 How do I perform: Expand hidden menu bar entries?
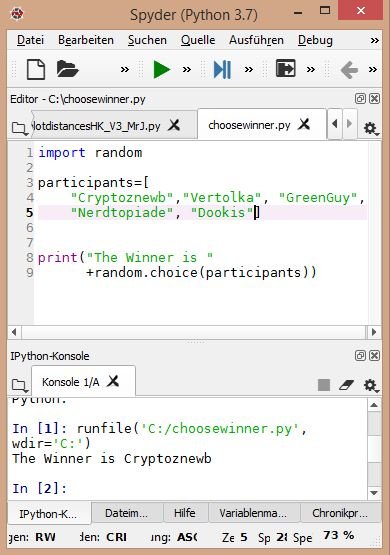[x=374, y=41]
